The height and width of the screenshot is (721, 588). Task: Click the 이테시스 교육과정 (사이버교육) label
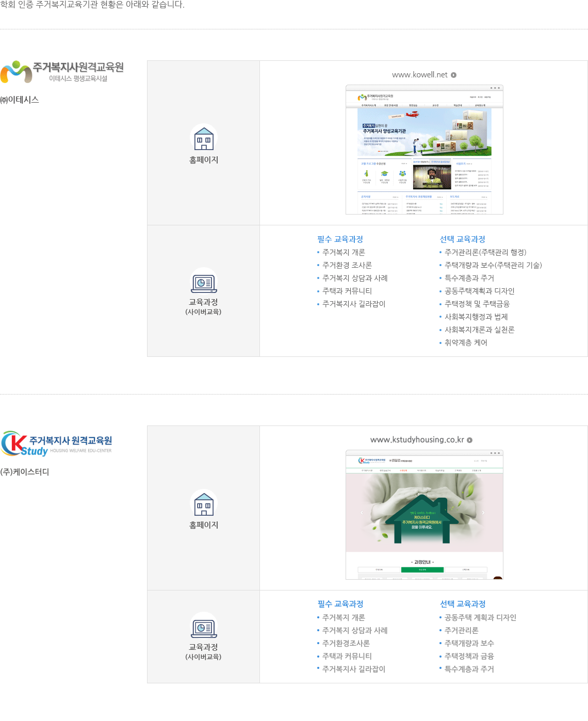tap(204, 306)
